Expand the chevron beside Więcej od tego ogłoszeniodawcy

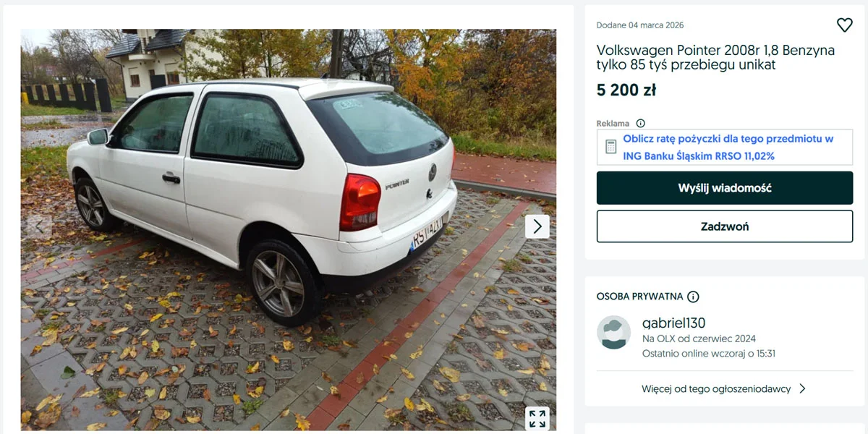point(802,388)
